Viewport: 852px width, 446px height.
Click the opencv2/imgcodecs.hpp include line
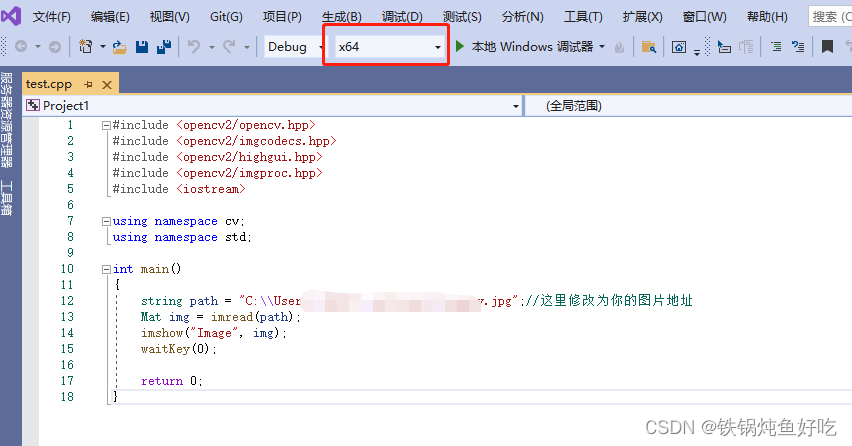224,141
